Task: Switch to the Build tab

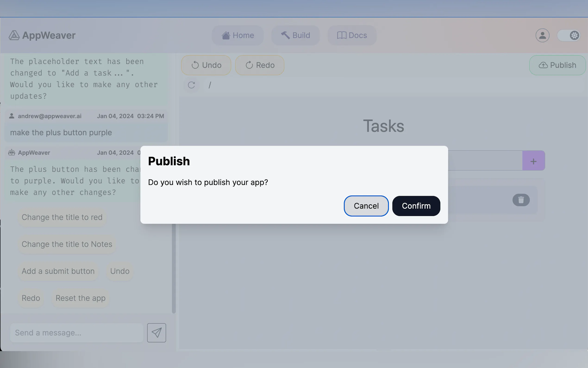Action: click(x=295, y=35)
